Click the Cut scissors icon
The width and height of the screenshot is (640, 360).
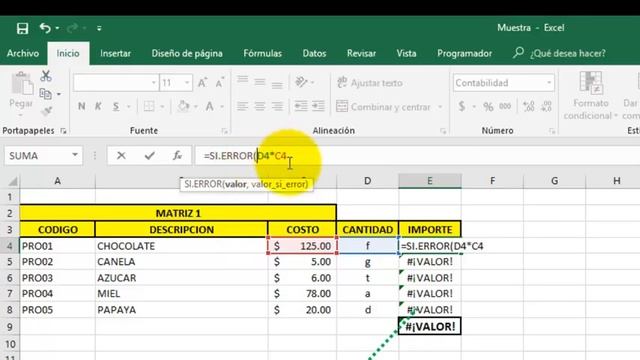[46, 76]
